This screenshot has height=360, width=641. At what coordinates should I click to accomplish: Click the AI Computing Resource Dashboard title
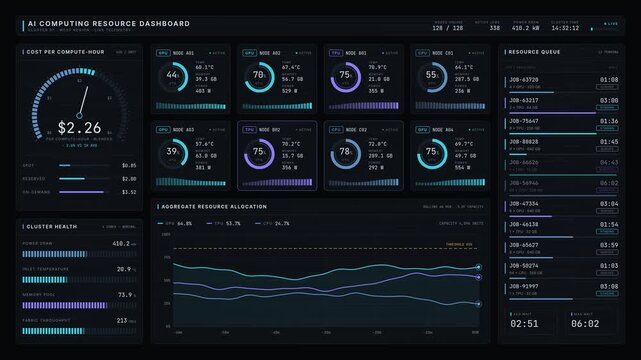tap(109, 24)
